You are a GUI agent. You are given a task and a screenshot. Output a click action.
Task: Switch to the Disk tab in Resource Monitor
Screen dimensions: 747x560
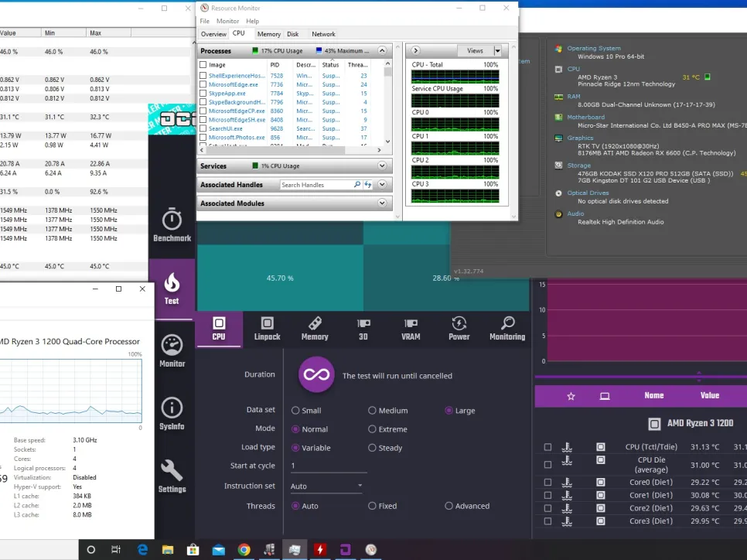[x=293, y=34]
